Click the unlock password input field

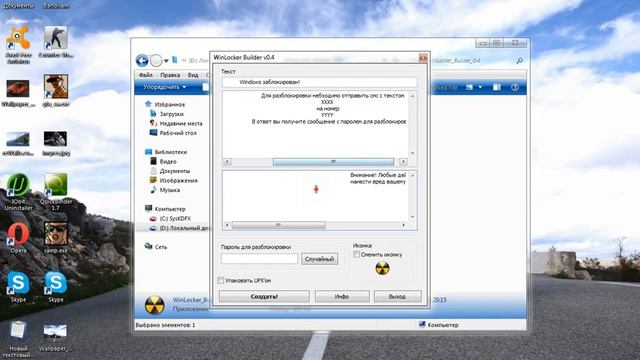259,259
